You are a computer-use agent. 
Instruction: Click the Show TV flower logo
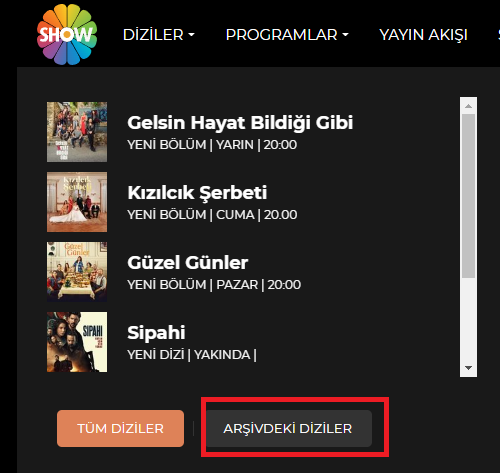click(x=67, y=34)
